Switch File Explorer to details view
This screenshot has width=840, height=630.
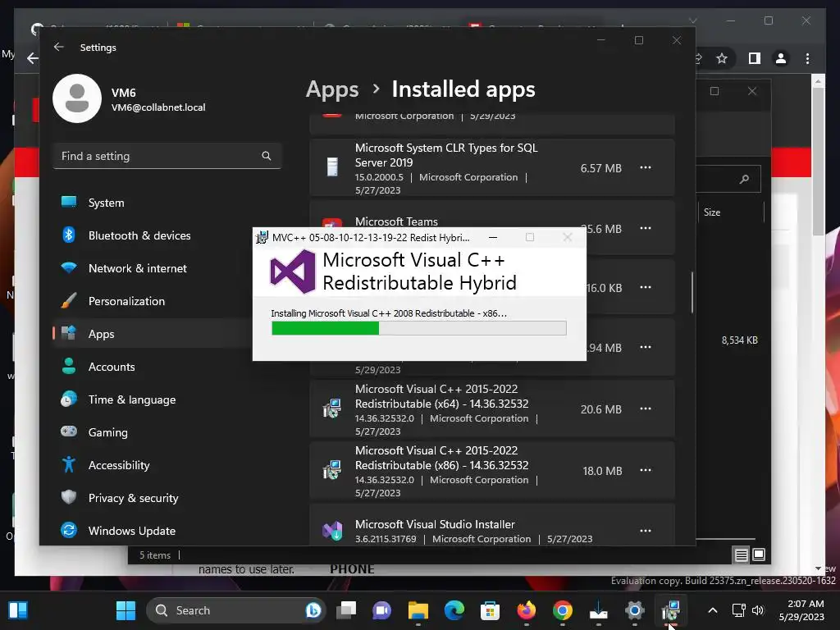741,555
